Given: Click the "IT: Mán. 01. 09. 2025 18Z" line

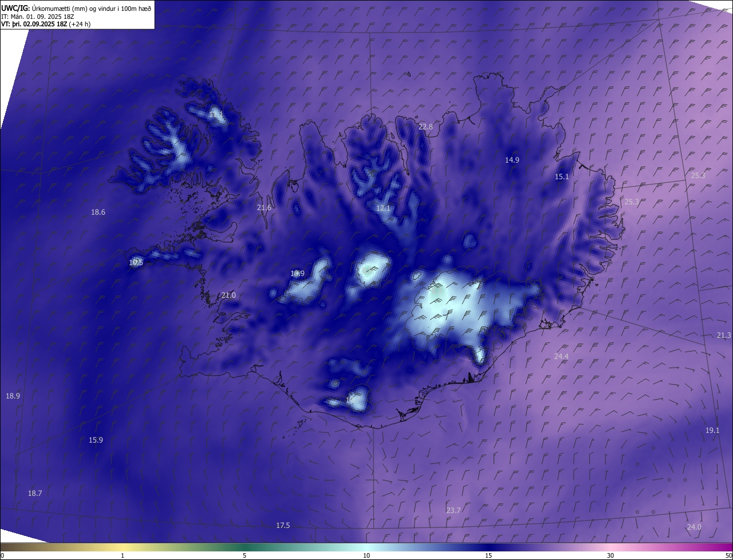Looking at the screenshot, I should 38,17.
